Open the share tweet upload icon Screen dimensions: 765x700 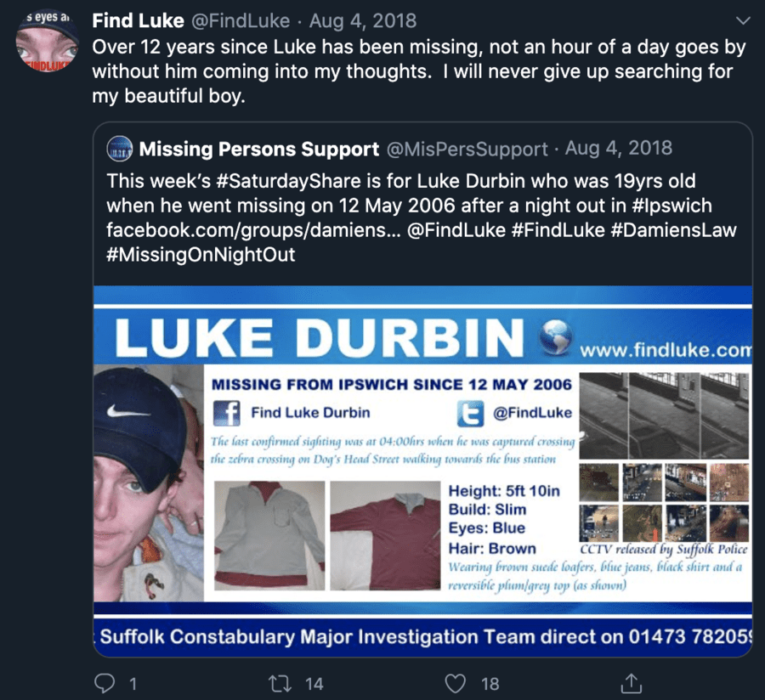[631, 683]
